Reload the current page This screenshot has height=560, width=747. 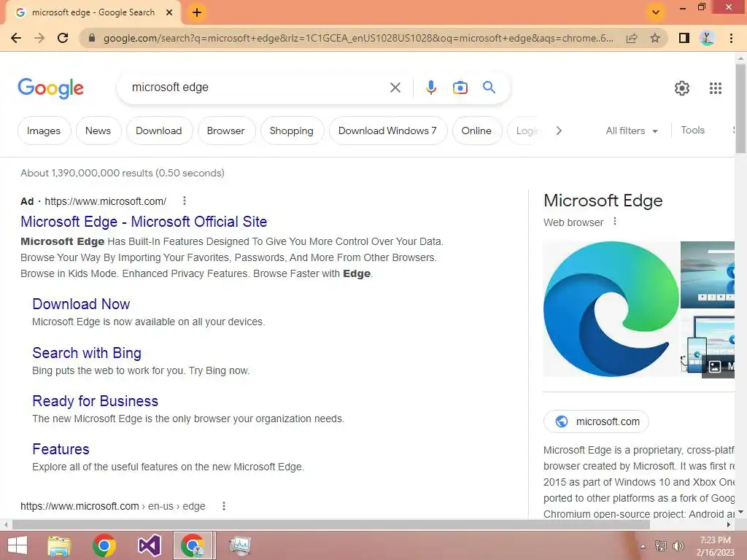(63, 38)
